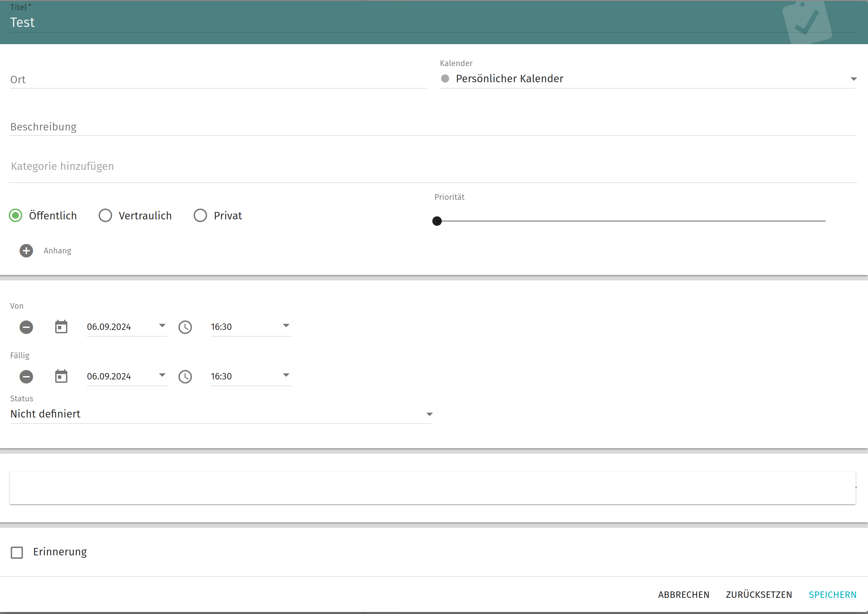Click the gray calendar color dot
The width and height of the screenshot is (868, 614).
445,79
